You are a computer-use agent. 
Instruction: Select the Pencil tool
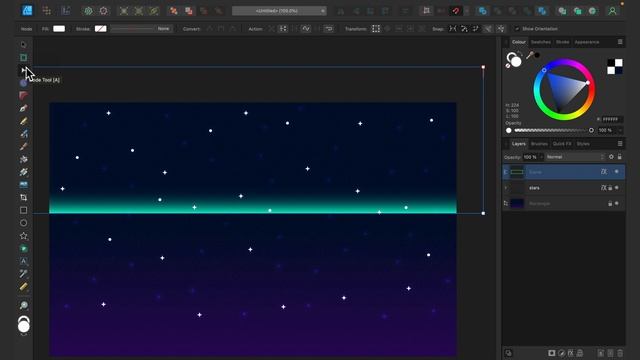24,121
